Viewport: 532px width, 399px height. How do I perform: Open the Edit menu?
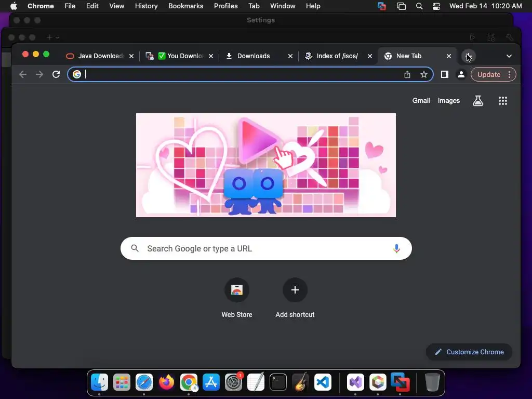tap(92, 6)
